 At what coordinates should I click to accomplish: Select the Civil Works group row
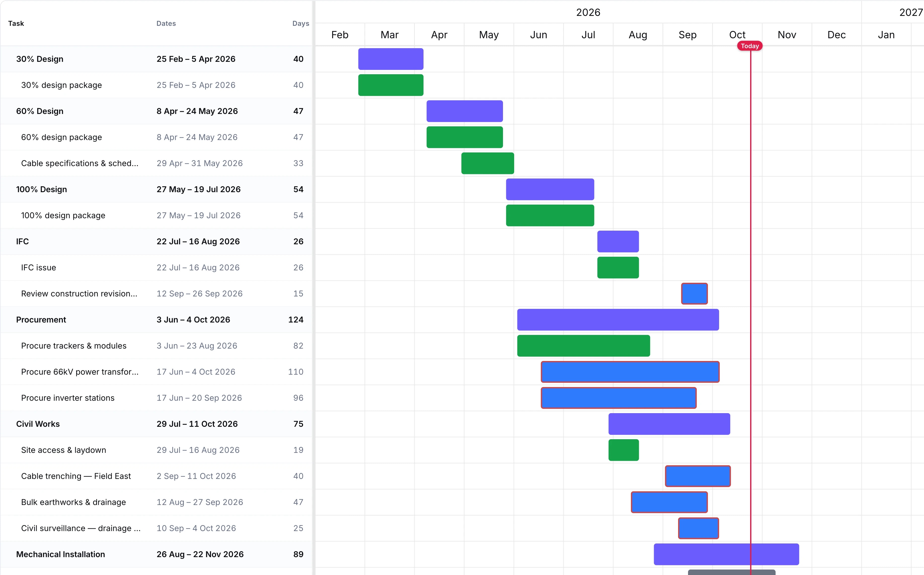point(156,424)
